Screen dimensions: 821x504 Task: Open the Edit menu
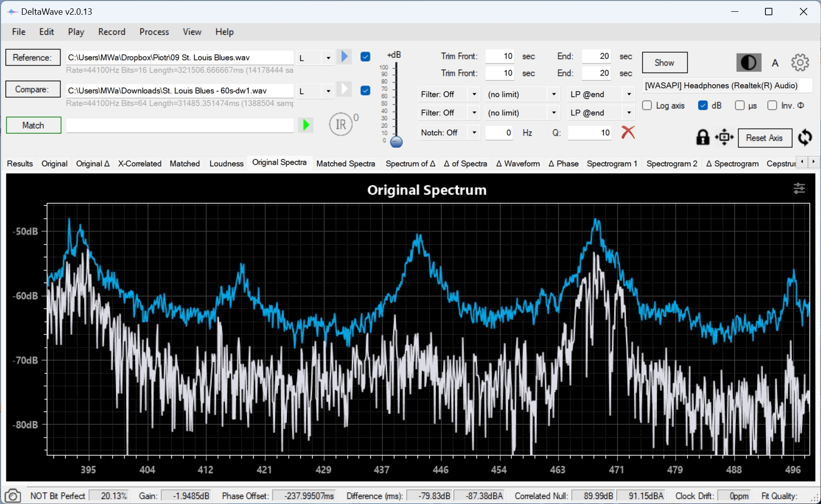pyautogui.click(x=47, y=32)
